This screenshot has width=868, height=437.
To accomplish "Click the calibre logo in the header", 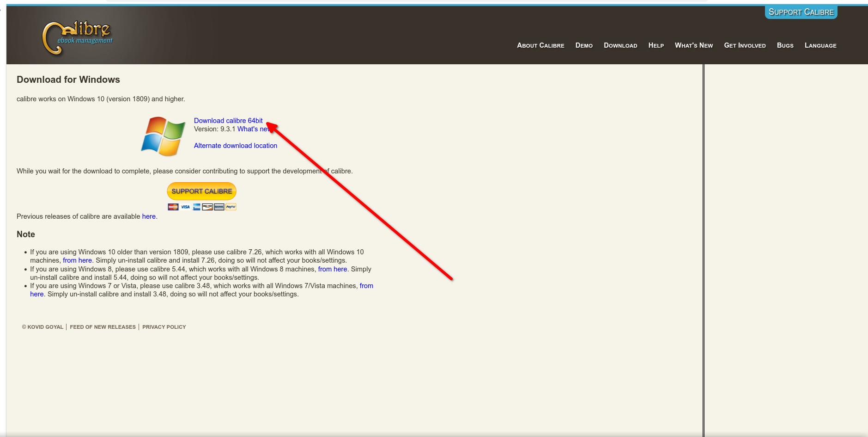I will [x=77, y=38].
